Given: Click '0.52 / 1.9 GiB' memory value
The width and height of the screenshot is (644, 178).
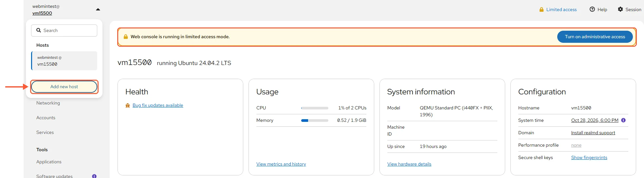Looking at the screenshot, I should [352, 120].
